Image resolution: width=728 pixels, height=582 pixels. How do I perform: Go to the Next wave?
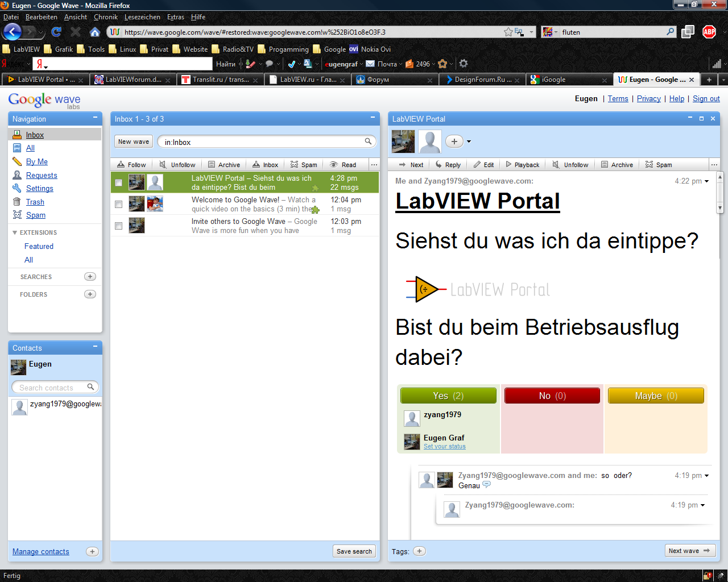689,551
